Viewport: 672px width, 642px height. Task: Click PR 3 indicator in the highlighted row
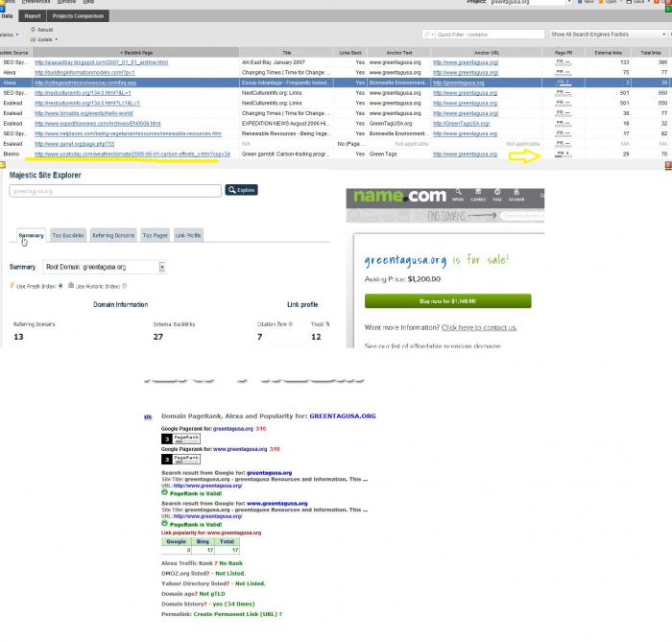564,83
